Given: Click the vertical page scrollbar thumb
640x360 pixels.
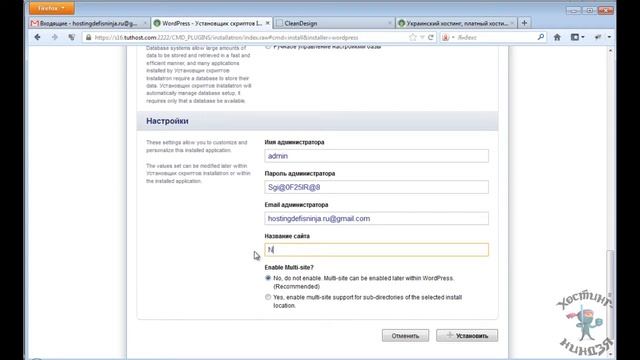Looking at the screenshot, I should coord(611,294).
